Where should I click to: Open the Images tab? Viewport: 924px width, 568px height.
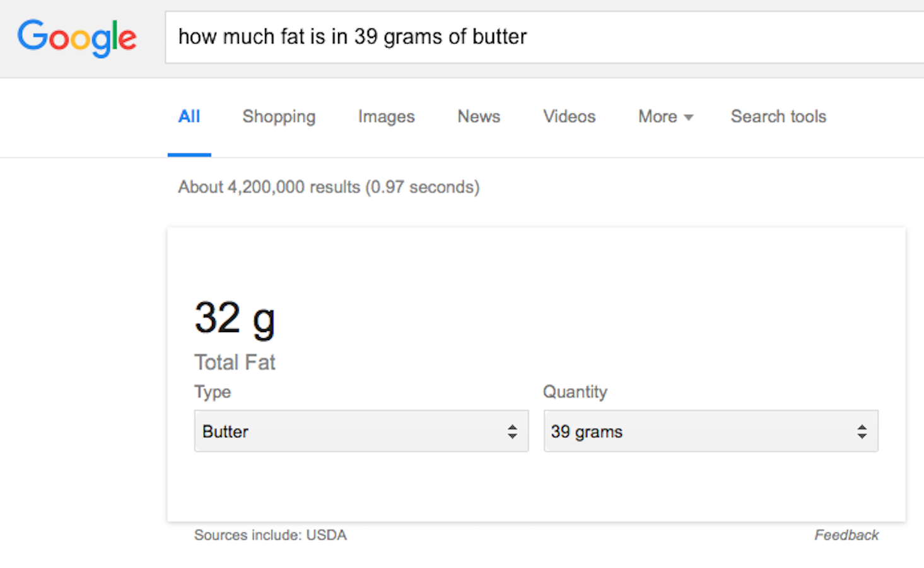point(386,117)
